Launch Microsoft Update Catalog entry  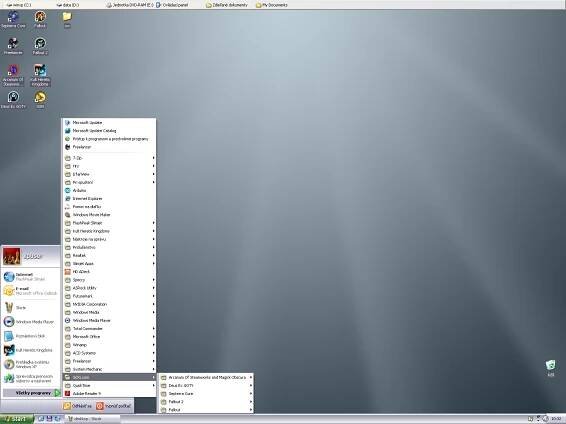[110, 131]
